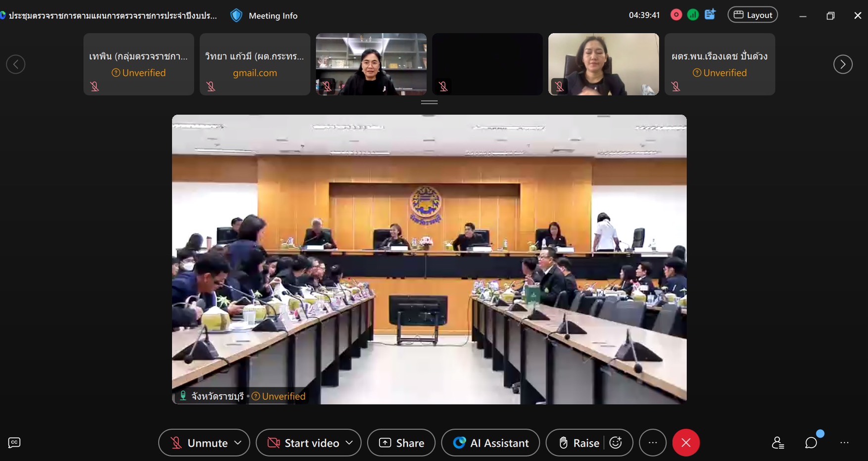This screenshot has width=868, height=461.
Task: Open the Layout options menu
Action: click(753, 15)
